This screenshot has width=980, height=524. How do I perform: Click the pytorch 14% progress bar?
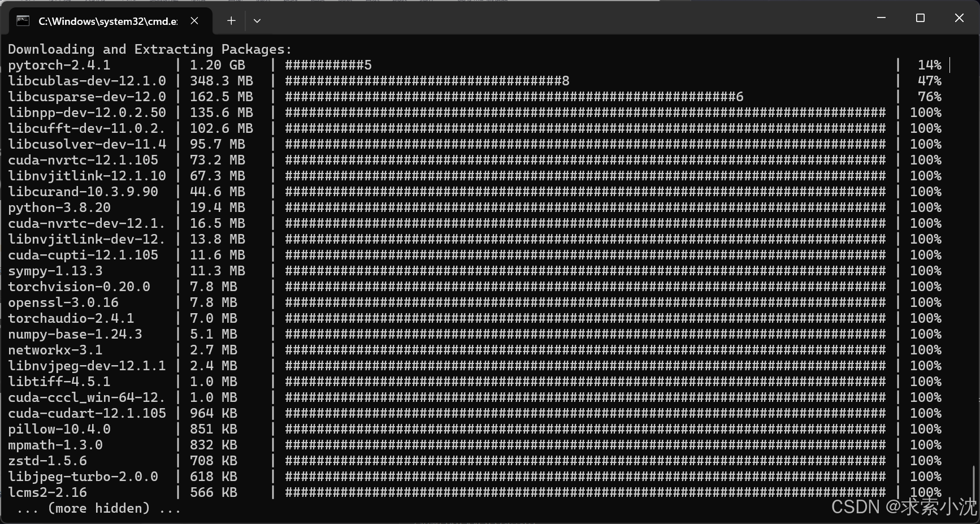tap(328, 65)
